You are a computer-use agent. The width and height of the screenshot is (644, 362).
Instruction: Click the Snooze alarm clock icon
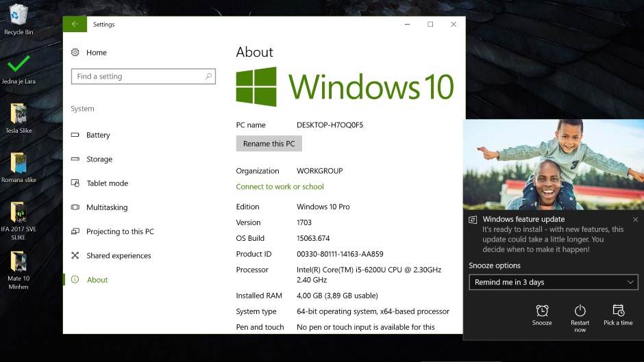542,311
